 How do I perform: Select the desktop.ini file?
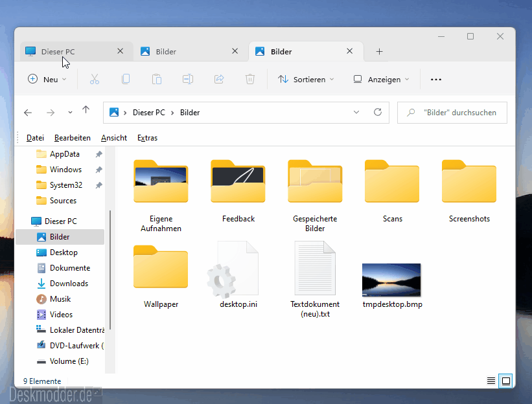tap(238, 275)
